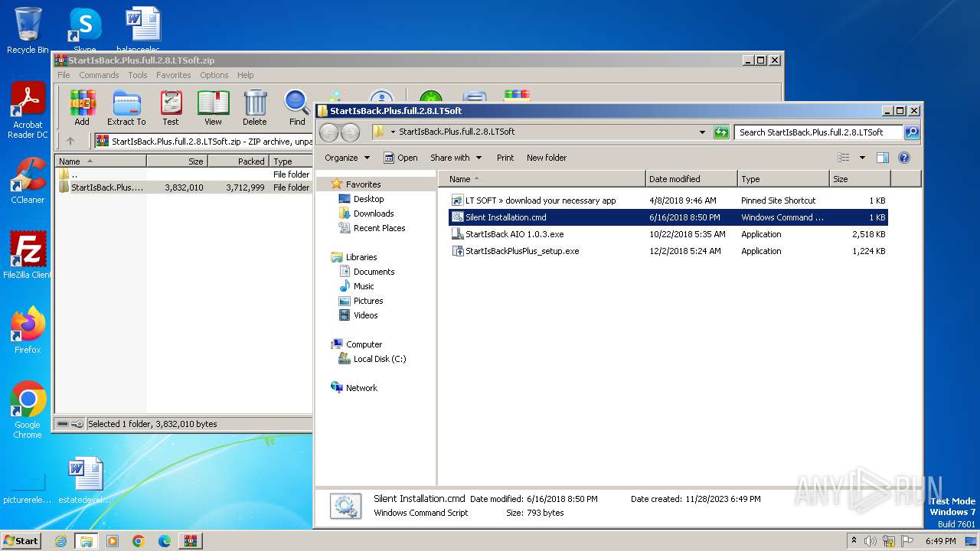
Task: Select the Skype desktop icon
Action: pyautogui.click(x=84, y=31)
